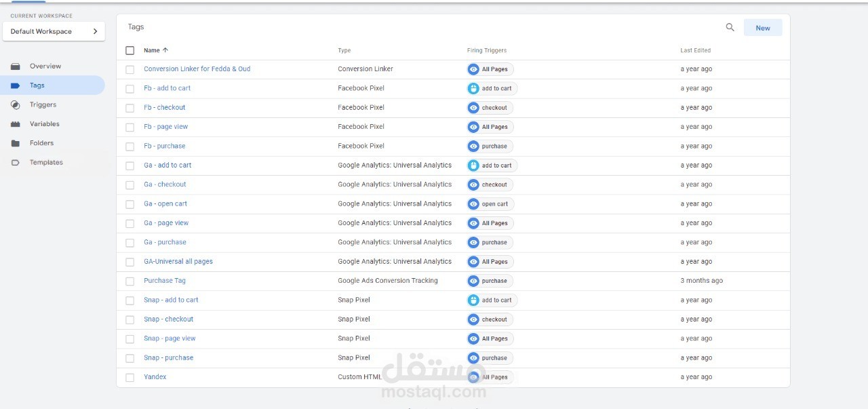Go to Overview in the sidebar
Image resolution: width=868 pixels, height=409 pixels.
pyautogui.click(x=45, y=66)
